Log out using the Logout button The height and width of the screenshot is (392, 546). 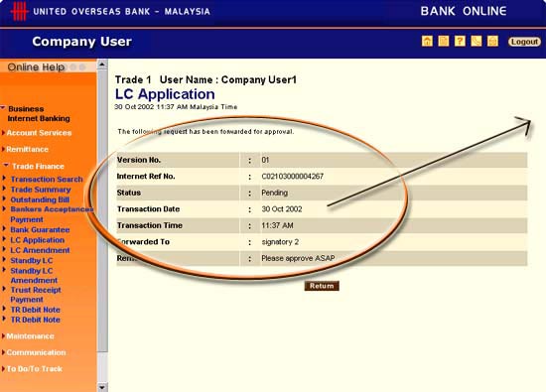pyautogui.click(x=524, y=42)
